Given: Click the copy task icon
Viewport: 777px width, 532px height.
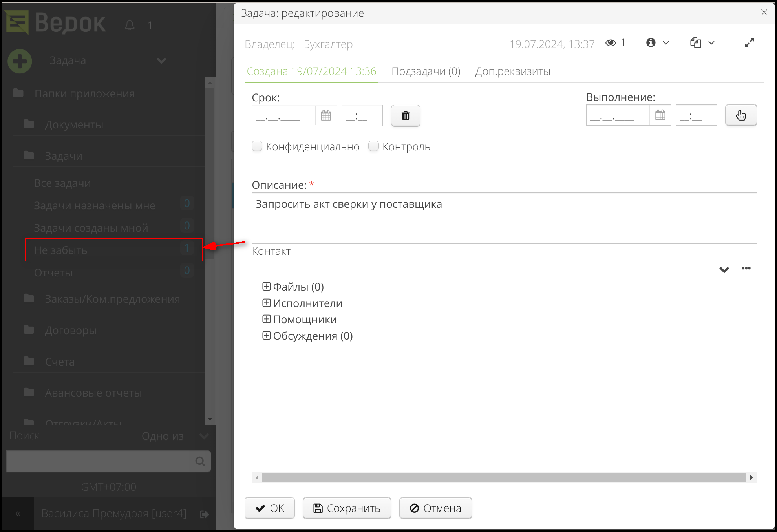Looking at the screenshot, I should (696, 42).
